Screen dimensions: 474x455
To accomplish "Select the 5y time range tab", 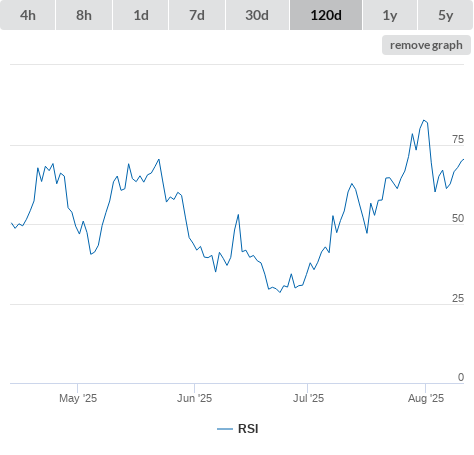I will point(446,15).
